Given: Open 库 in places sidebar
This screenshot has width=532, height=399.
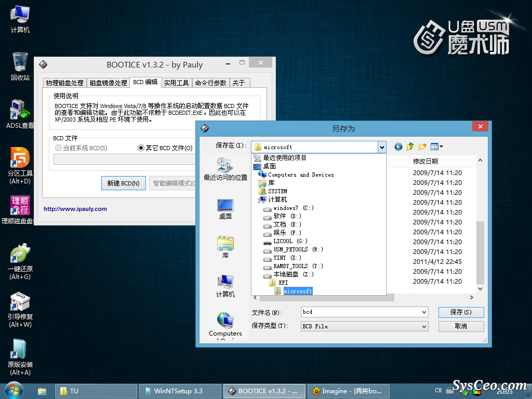Looking at the screenshot, I should [225, 247].
